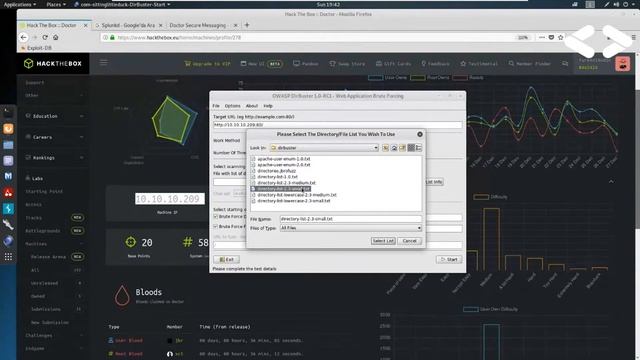Open the Applications menu in top panel

19,4
